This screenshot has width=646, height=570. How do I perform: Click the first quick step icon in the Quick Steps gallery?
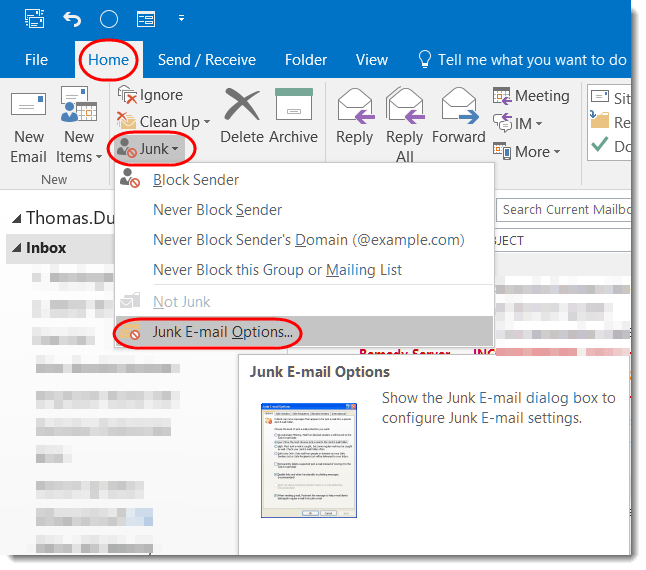point(599,96)
